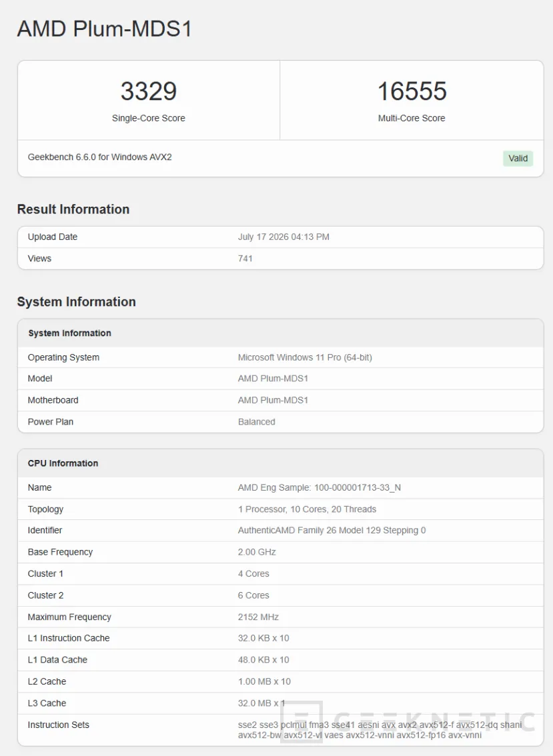Select the 3329 single-core score
Image resolution: width=553 pixels, height=756 pixels.
(149, 91)
